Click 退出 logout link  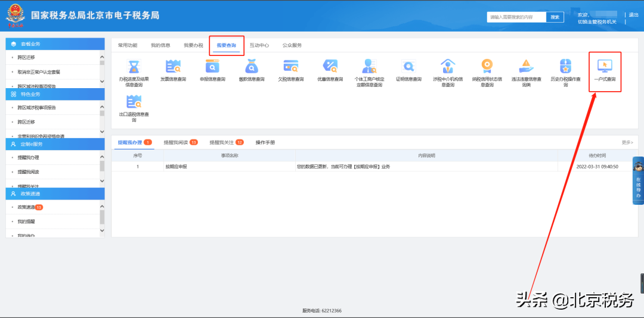(633, 15)
